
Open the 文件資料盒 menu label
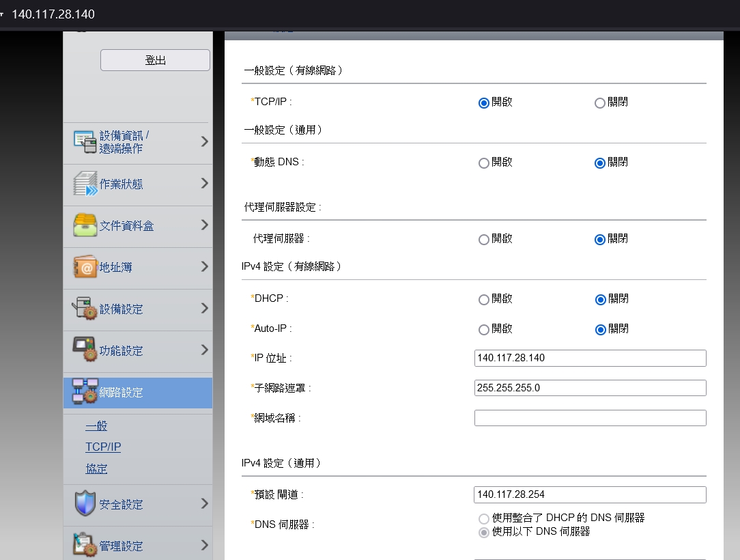pyautogui.click(x=126, y=225)
